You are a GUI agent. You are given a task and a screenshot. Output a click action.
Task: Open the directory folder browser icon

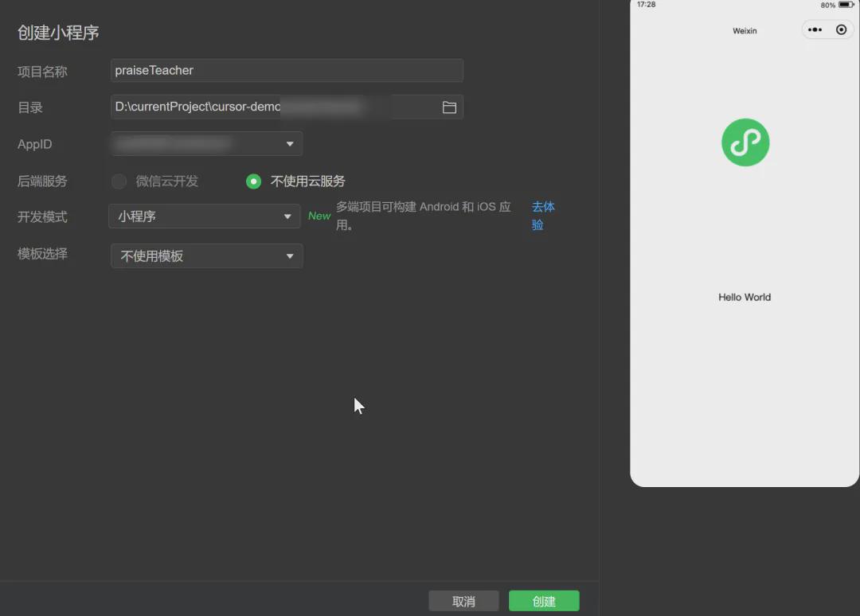(x=448, y=107)
